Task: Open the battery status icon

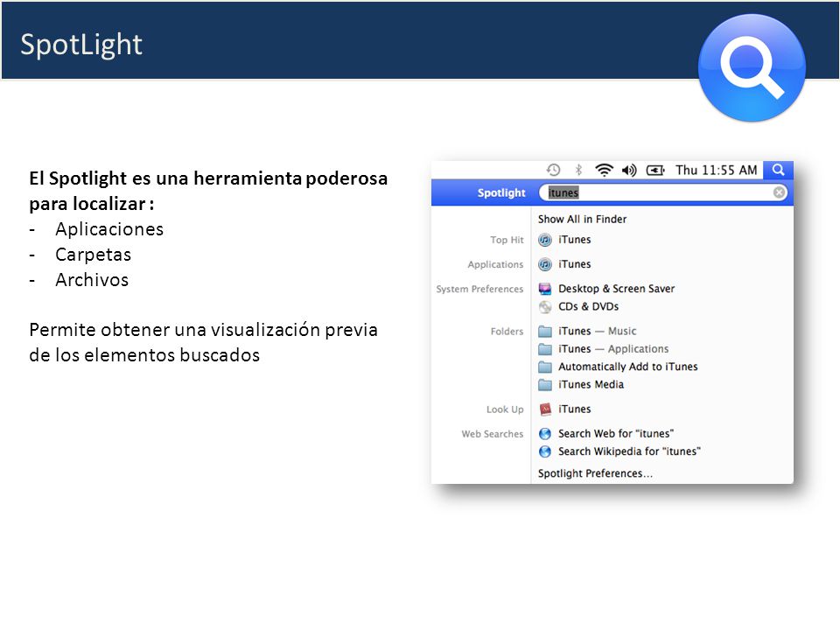Action: (x=655, y=171)
